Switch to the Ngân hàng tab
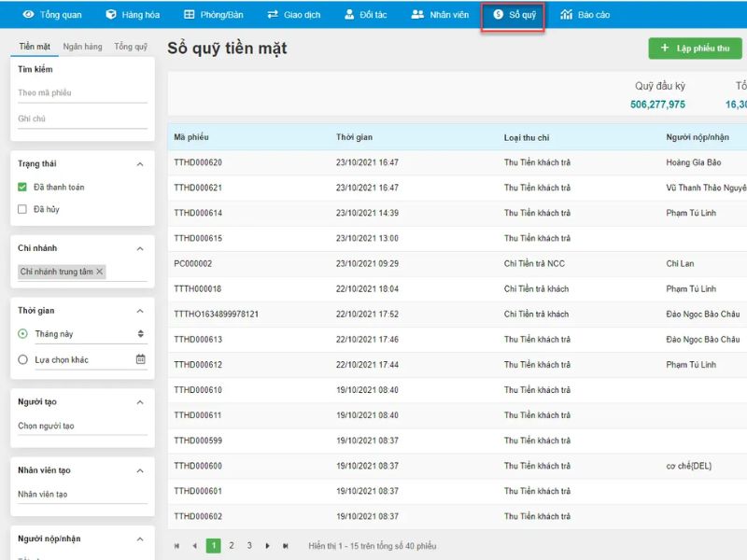The image size is (747, 560). tap(82, 47)
